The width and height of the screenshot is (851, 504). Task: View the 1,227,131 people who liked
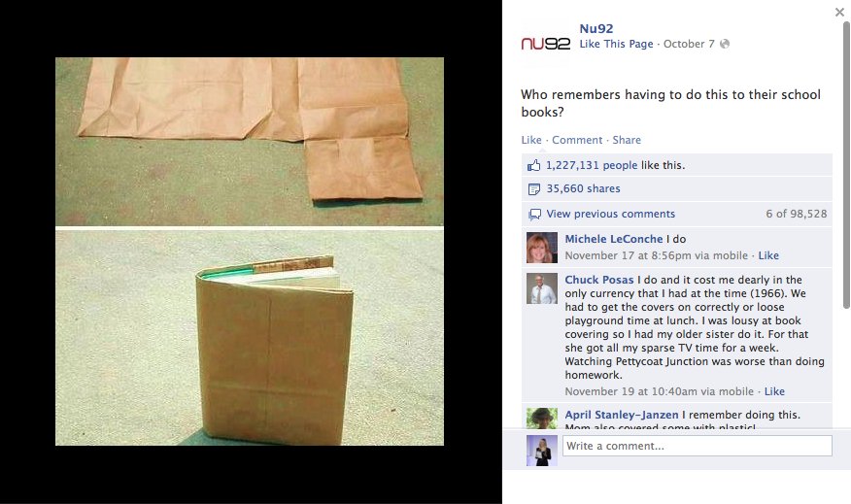click(592, 165)
